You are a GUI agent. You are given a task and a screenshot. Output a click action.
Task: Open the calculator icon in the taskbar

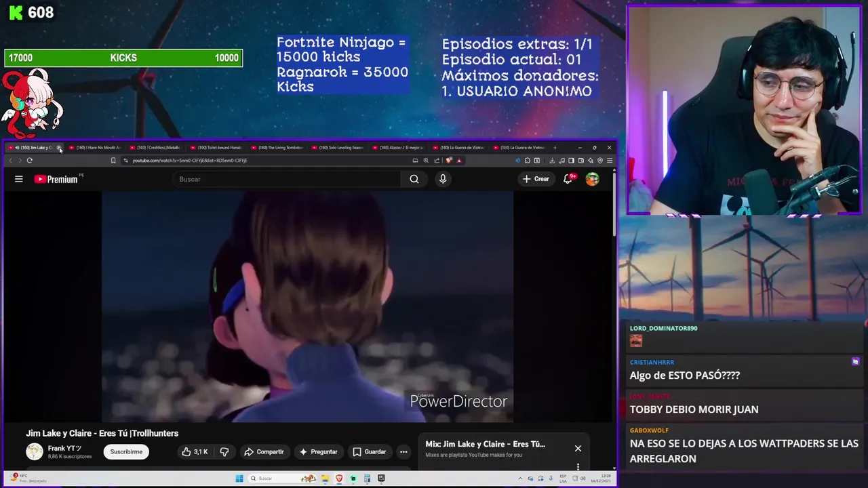tap(367, 479)
